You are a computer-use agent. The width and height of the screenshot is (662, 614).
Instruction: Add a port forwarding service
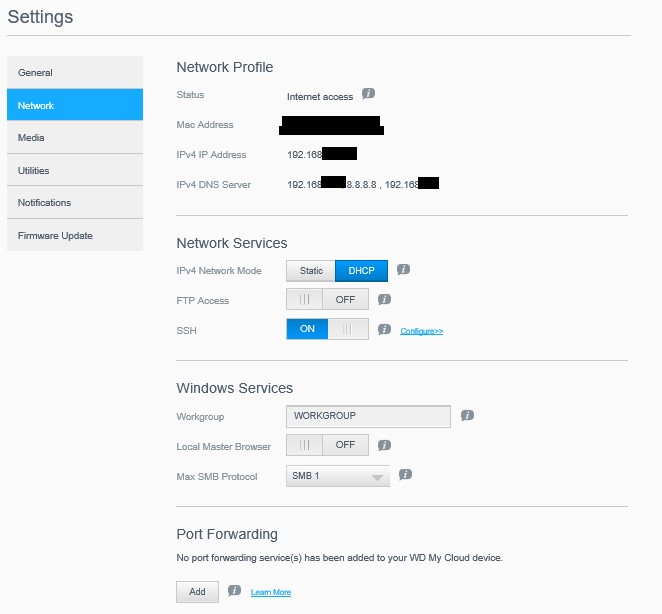(197, 592)
